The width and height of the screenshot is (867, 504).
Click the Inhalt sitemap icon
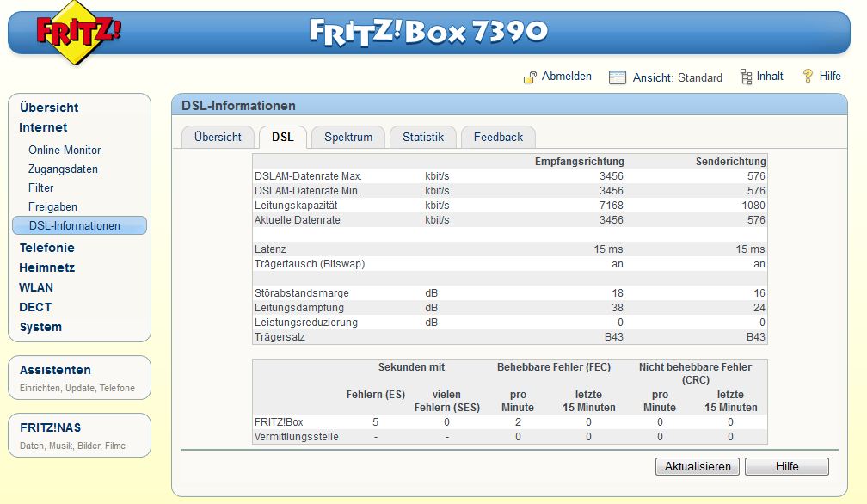[746, 77]
